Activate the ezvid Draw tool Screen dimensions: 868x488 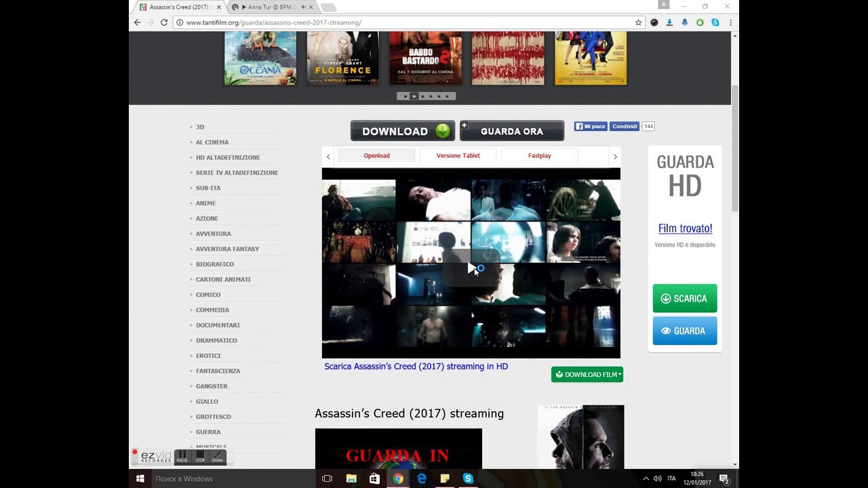(217, 457)
